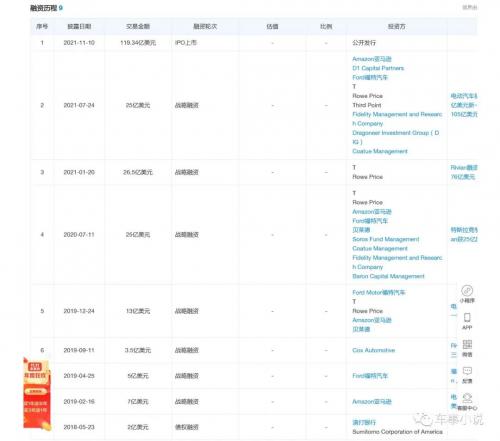
Task: Open news link beside 2020-07-11 row
Action: tap(464, 234)
